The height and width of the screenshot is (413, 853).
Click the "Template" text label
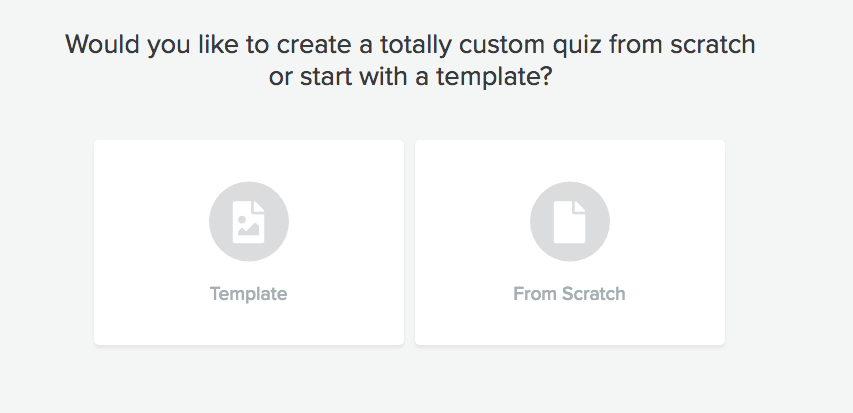pyautogui.click(x=248, y=294)
